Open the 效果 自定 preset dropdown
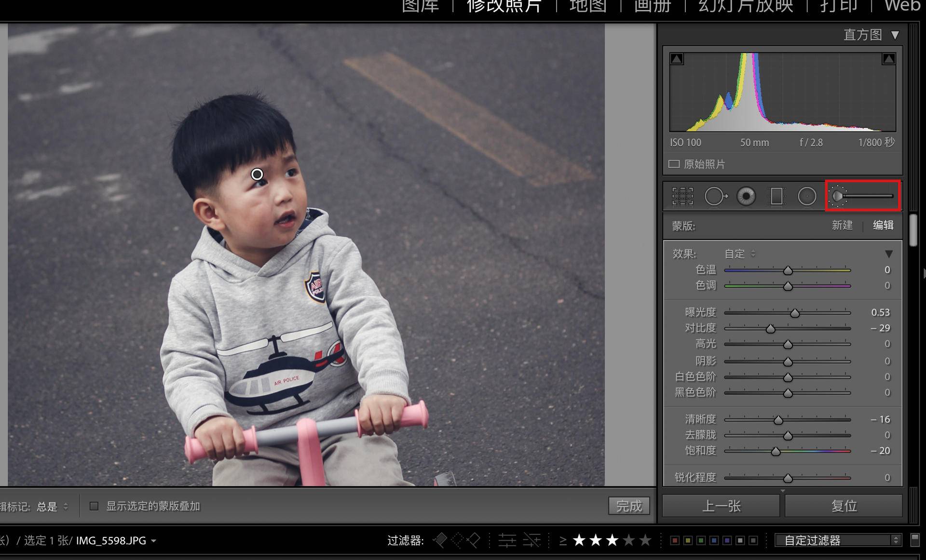The image size is (926, 560). tap(740, 253)
